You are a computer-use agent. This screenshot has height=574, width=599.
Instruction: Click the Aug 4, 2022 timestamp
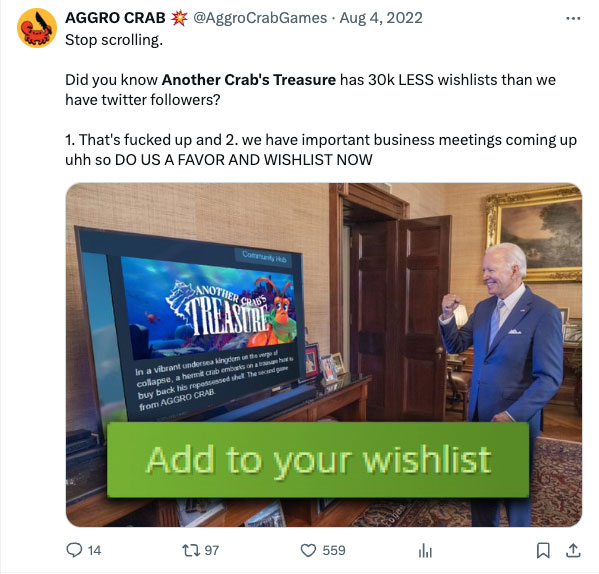[381, 18]
